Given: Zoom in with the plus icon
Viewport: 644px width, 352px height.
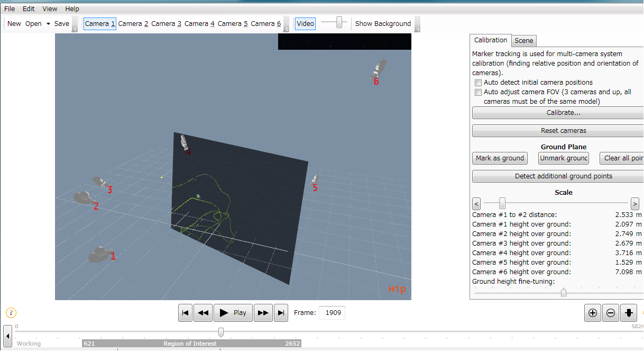Looking at the screenshot, I should (593, 313).
